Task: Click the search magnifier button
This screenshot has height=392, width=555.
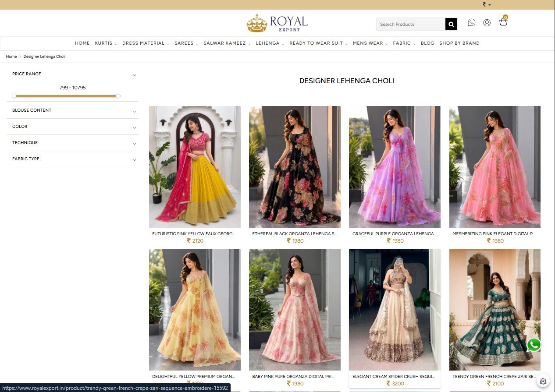Action: (x=451, y=24)
